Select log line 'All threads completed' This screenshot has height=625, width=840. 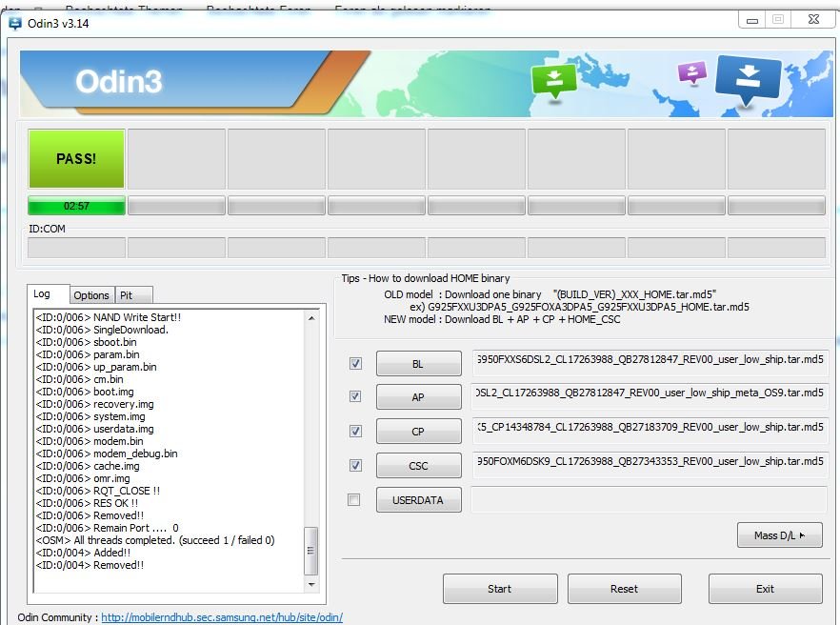155,540
